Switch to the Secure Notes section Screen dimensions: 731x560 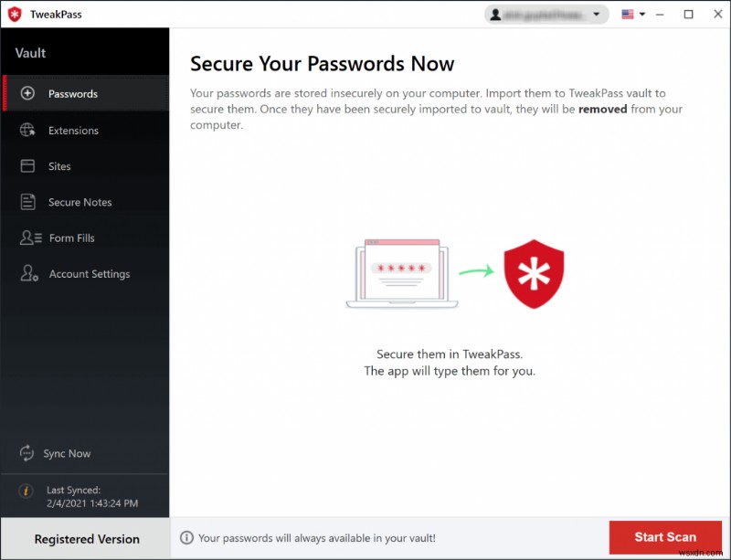(x=80, y=202)
